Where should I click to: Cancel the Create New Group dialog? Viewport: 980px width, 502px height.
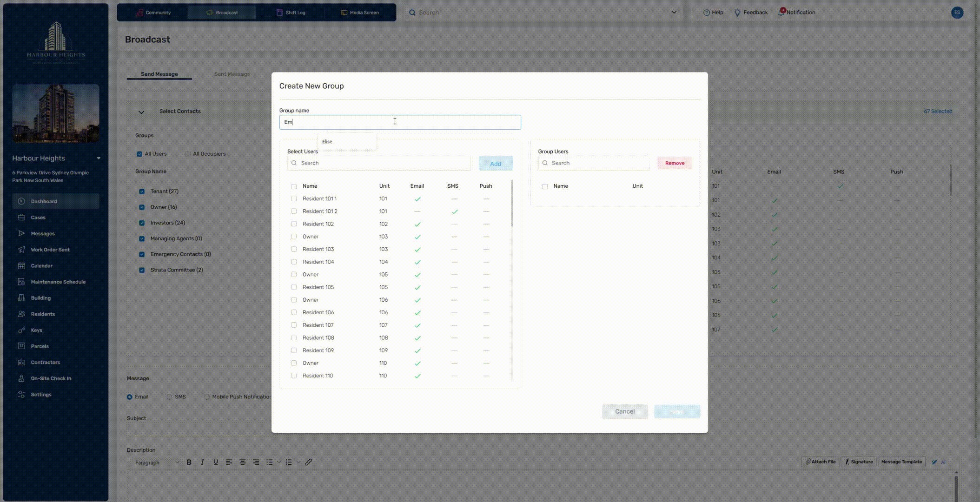tap(625, 411)
